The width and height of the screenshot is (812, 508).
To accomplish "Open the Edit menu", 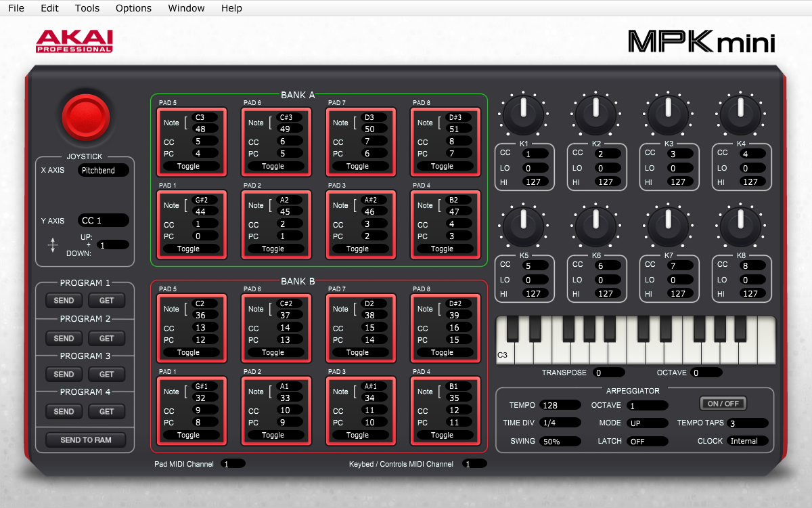I will pyautogui.click(x=49, y=8).
